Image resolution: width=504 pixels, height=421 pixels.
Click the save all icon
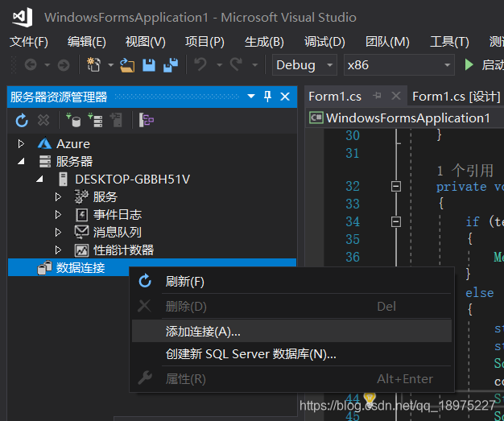[171, 65]
